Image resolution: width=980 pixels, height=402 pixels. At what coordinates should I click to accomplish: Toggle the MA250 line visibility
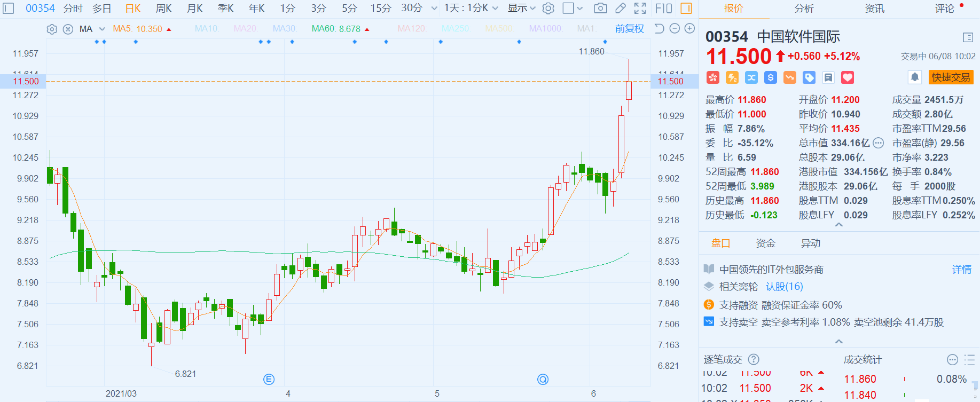click(456, 29)
